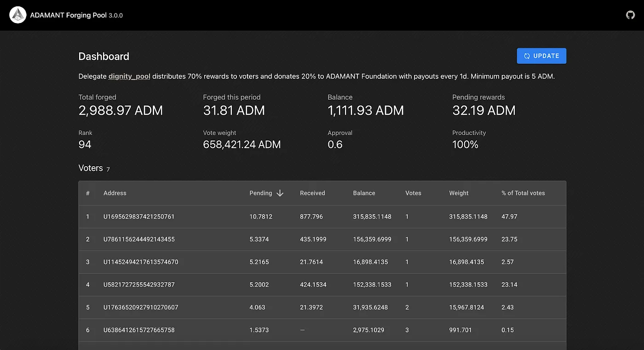Click percentage value 47.97
644x350 pixels.
509,216
